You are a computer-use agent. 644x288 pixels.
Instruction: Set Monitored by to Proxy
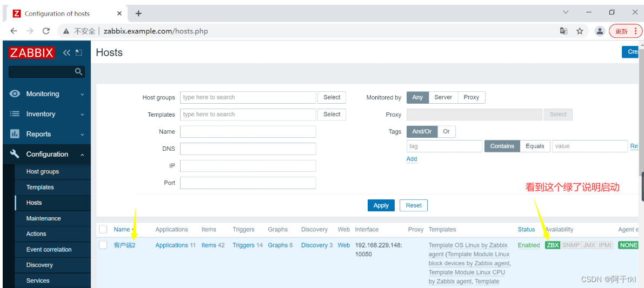click(472, 97)
